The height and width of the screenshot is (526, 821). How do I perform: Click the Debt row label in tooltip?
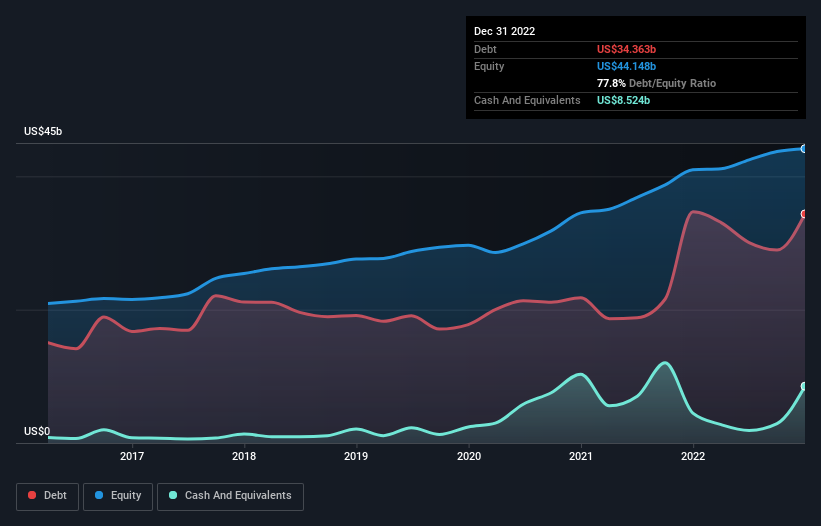point(485,49)
